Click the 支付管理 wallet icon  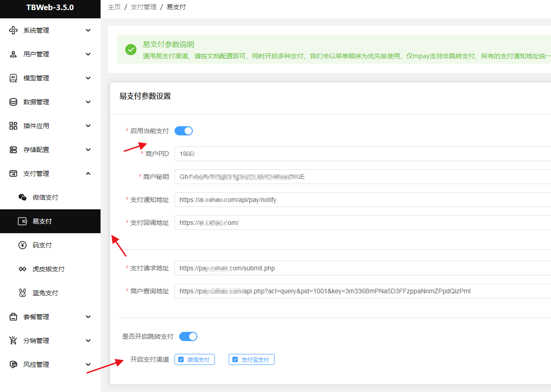click(x=13, y=174)
